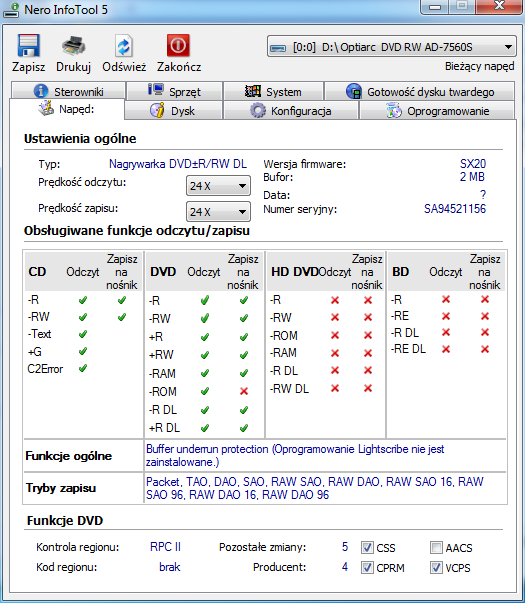Click the CD -Text read checkmark
525x603 pixels.
pyautogui.click(x=83, y=334)
